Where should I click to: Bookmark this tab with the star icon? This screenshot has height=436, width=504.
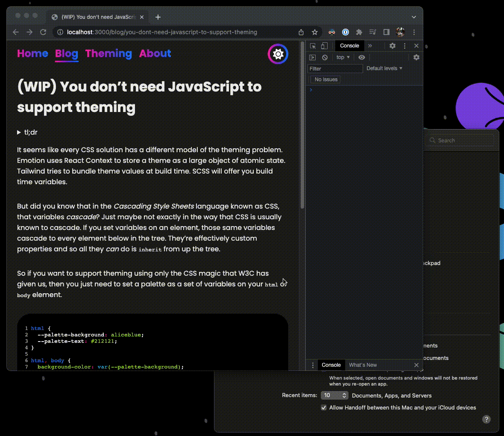point(315,32)
